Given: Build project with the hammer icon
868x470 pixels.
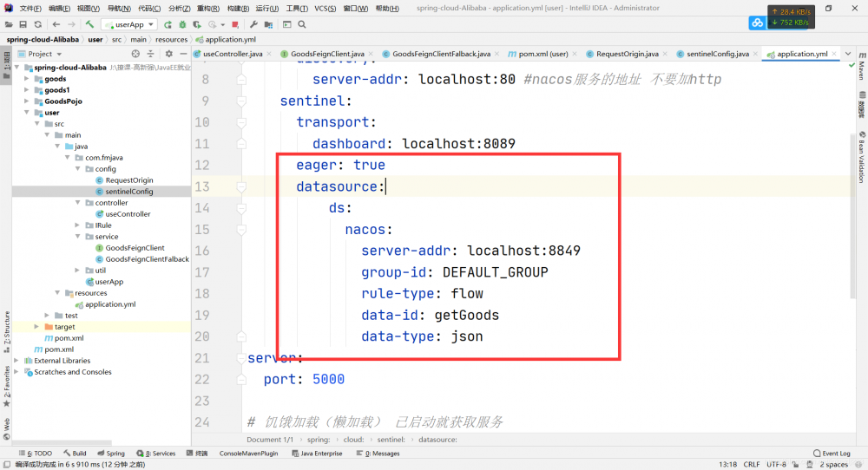Looking at the screenshot, I should point(89,24).
